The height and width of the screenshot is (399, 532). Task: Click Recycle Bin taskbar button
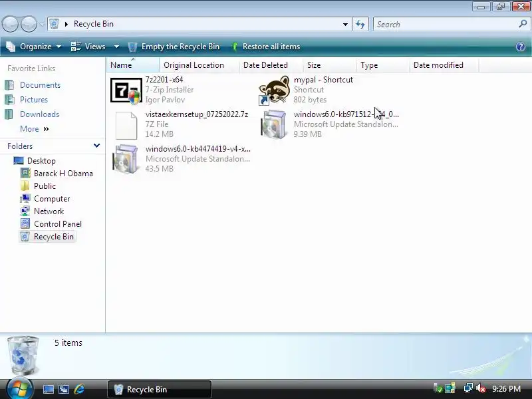click(160, 390)
